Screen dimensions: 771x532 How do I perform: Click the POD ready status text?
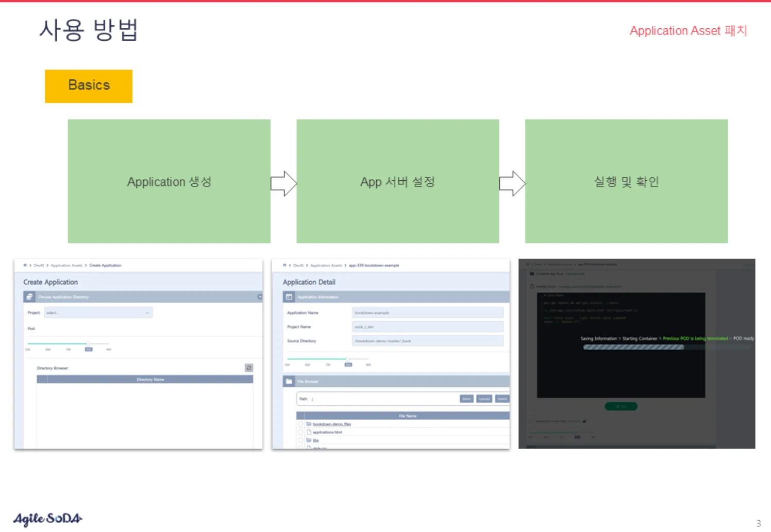744,338
